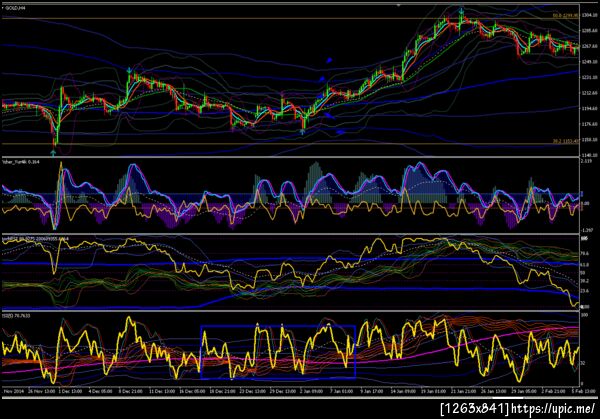
Task: Click fisher pane scale value -1.297
Action: (x=587, y=230)
